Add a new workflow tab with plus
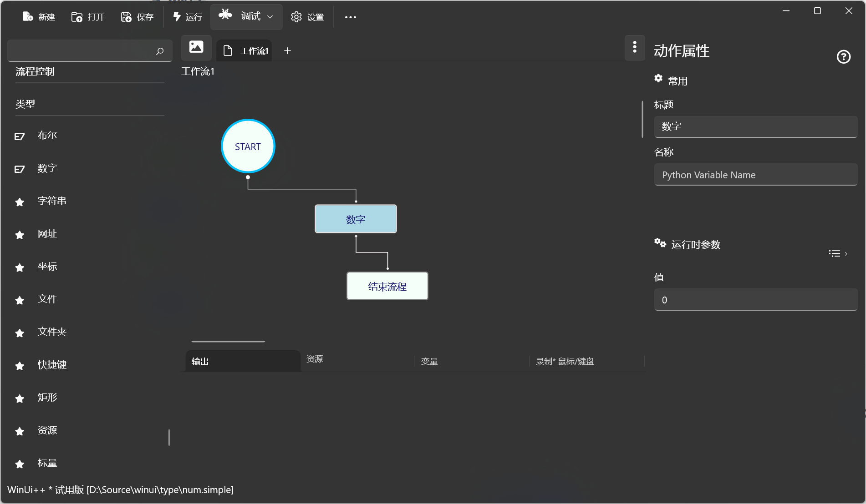The width and height of the screenshot is (866, 504). (x=287, y=51)
